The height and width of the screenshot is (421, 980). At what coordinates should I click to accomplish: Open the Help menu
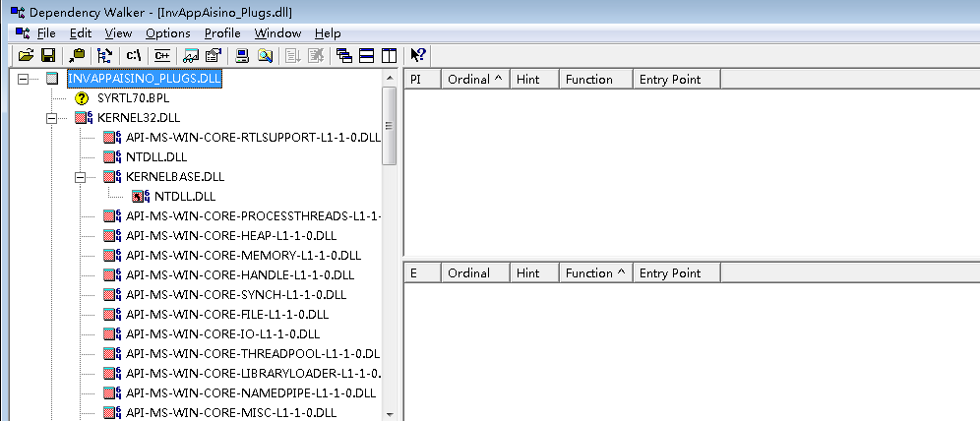[328, 33]
